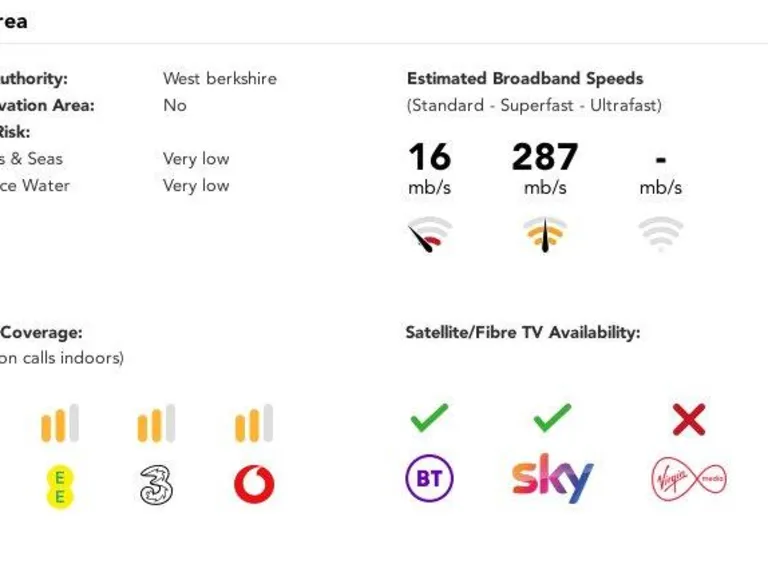Click the signal bars above Vodafone
This screenshot has height=576, width=768.
point(254,424)
